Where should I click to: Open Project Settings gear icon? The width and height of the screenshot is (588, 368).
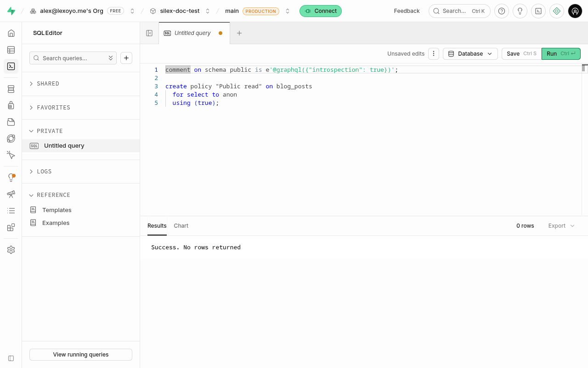pos(11,250)
